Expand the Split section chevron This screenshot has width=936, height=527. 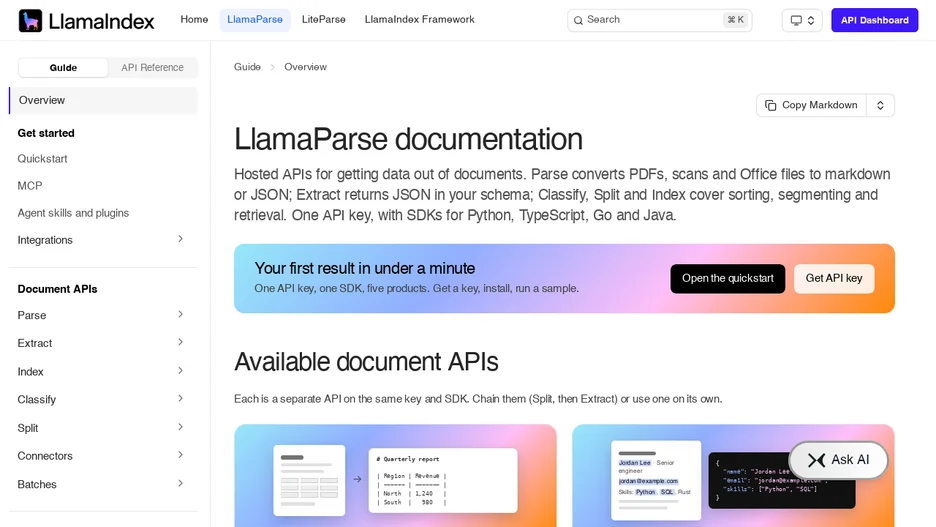180,427
